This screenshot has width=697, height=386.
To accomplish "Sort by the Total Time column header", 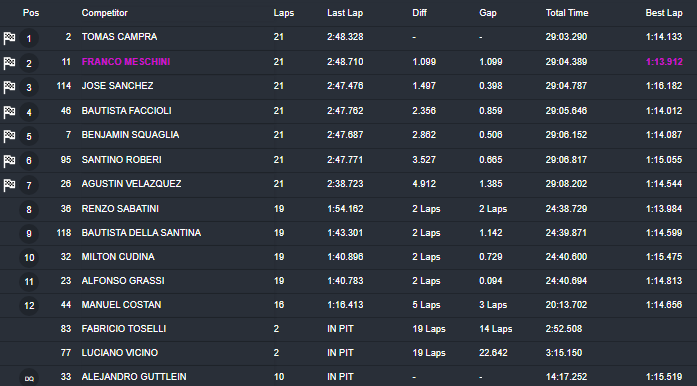I will click(567, 13).
